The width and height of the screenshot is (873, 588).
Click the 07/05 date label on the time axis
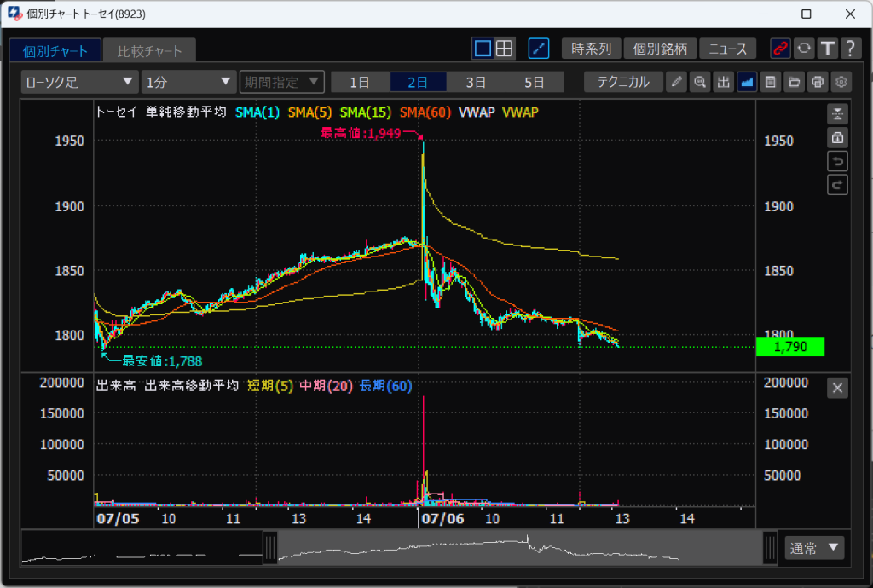point(118,519)
